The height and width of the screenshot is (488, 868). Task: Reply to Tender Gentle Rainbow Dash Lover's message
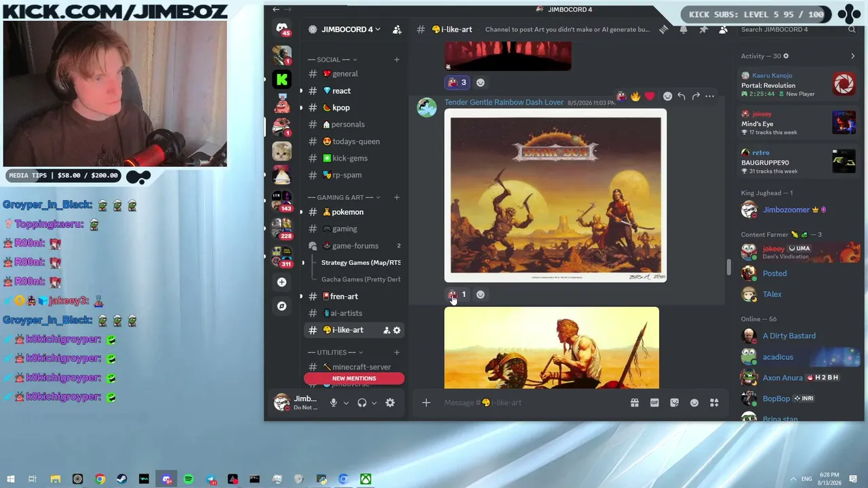[x=682, y=96]
